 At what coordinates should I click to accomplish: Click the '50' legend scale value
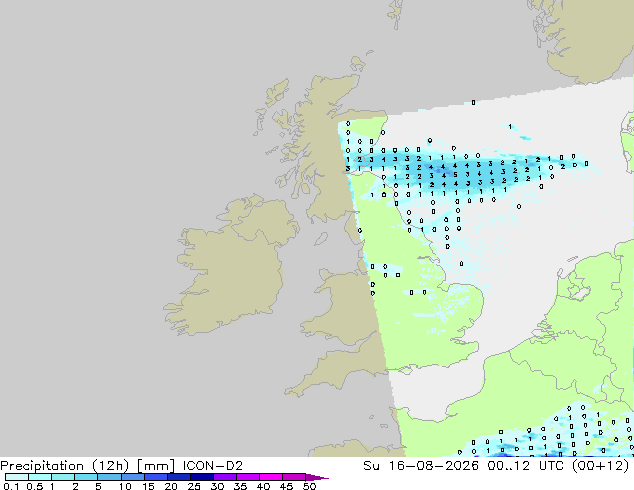(x=309, y=486)
